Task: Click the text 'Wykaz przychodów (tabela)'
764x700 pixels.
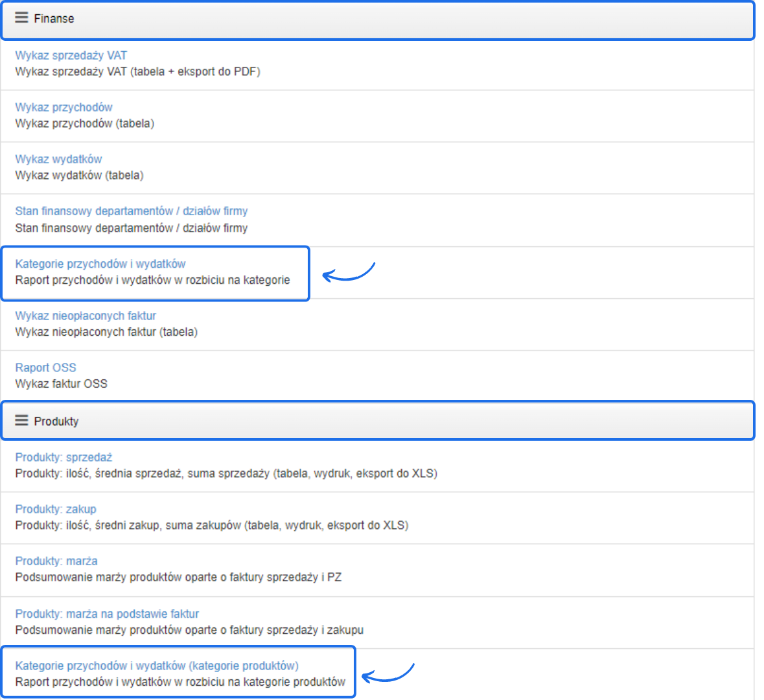Action: point(85,124)
